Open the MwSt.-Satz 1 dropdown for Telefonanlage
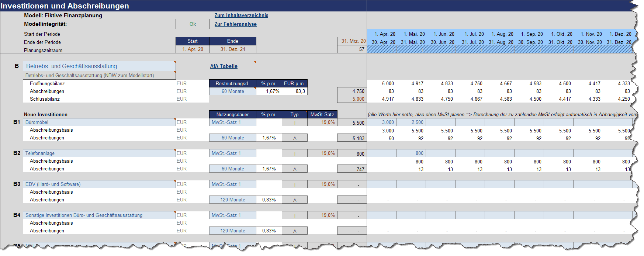The height and width of the screenshot is (256, 644). click(x=232, y=153)
